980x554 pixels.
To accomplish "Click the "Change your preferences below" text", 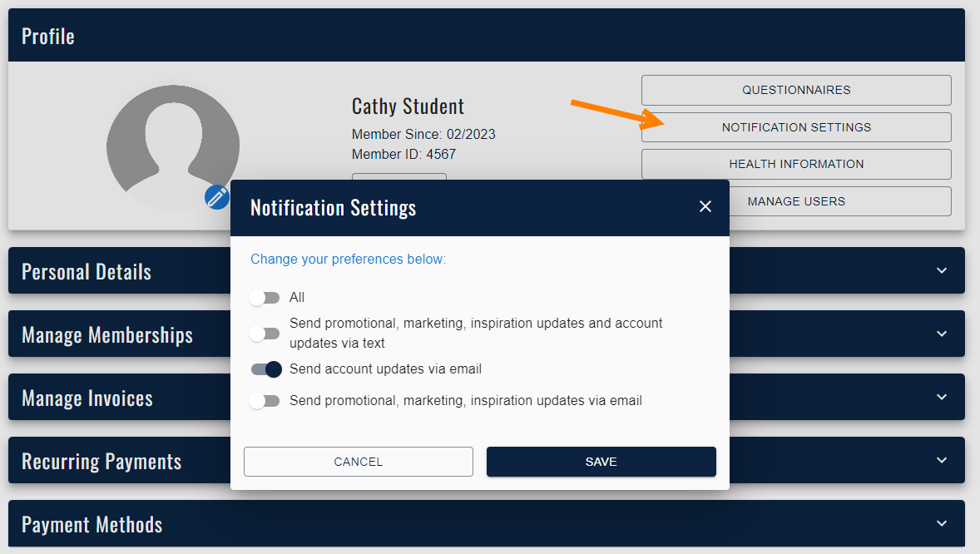I will tap(348, 260).
